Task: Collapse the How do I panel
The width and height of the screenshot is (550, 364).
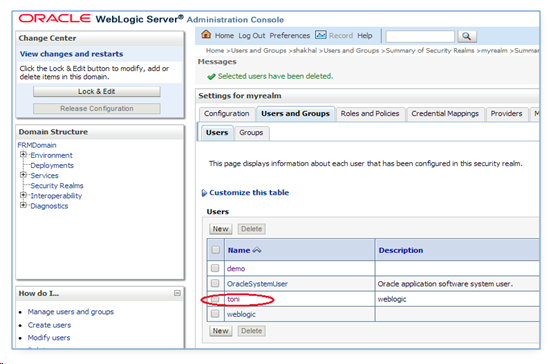Action: (177, 293)
